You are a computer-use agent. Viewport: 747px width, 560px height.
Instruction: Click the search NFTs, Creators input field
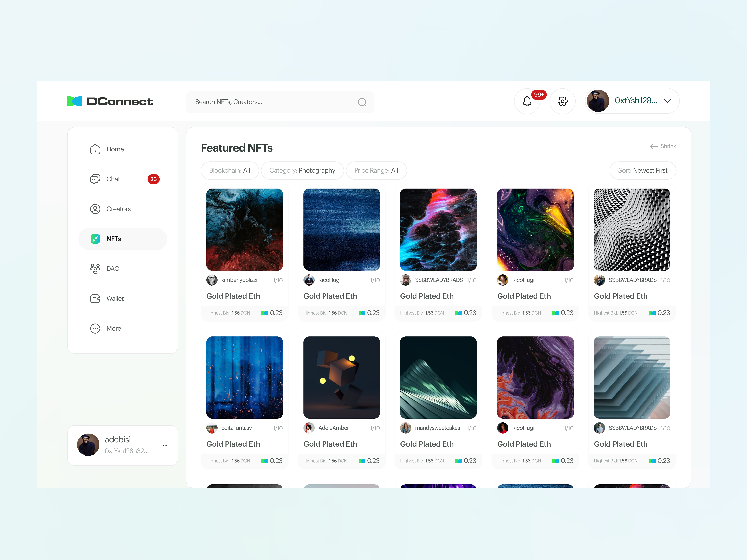pyautogui.click(x=274, y=102)
